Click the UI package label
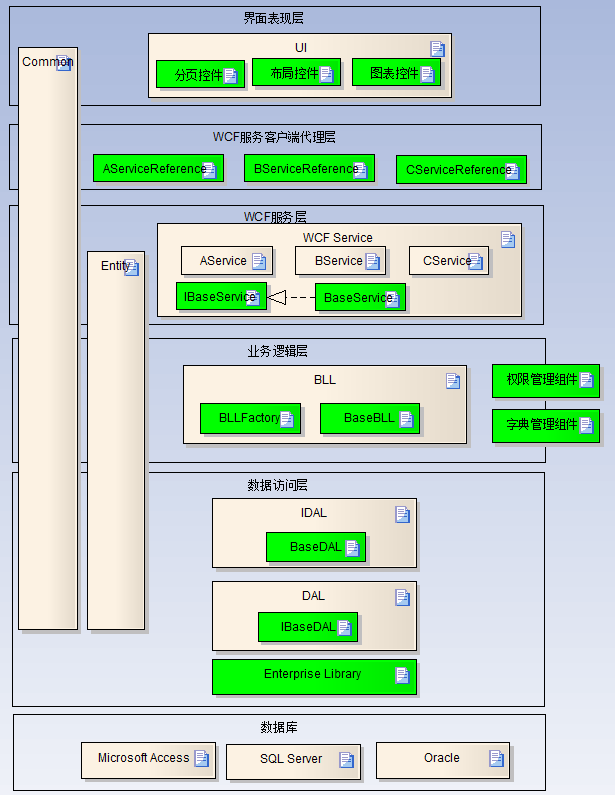 pyautogui.click(x=301, y=48)
